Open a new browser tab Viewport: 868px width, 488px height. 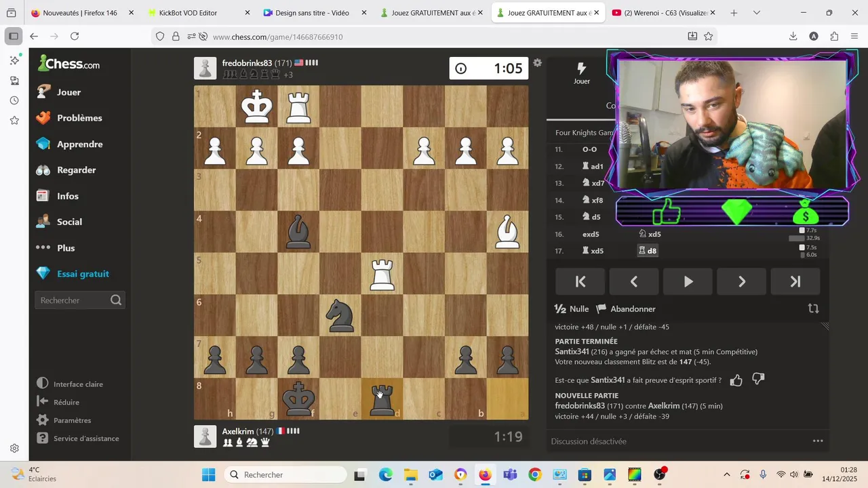pos(734,13)
